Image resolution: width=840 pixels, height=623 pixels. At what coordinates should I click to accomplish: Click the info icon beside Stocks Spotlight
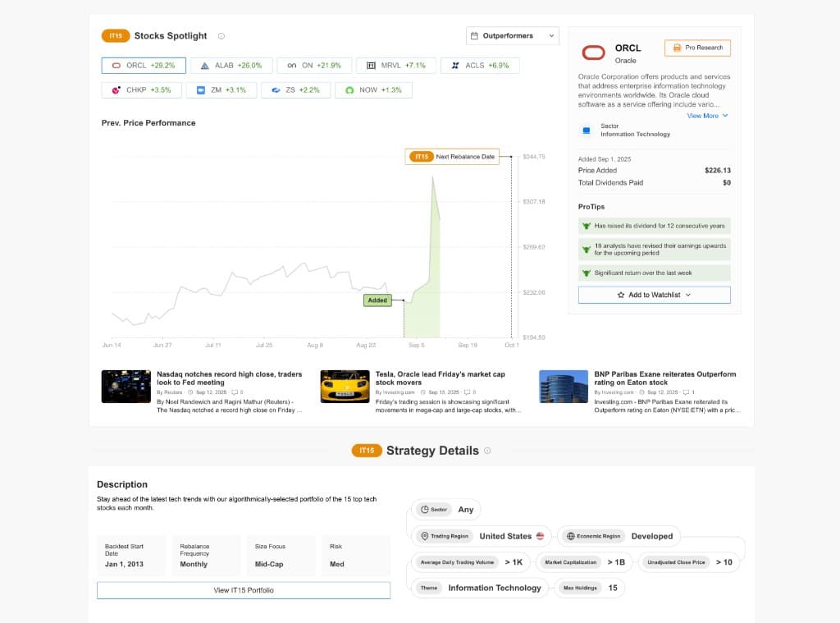(x=221, y=36)
